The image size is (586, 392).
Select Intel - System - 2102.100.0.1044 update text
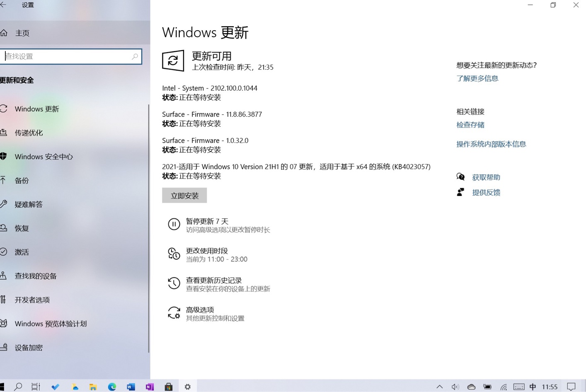[210, 88]
